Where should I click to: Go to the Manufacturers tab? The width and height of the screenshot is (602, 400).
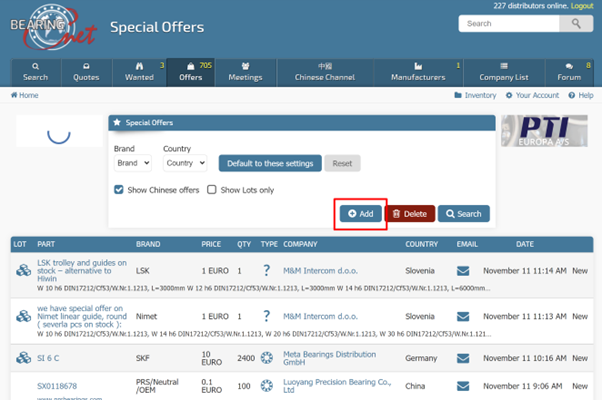[418, 72]
